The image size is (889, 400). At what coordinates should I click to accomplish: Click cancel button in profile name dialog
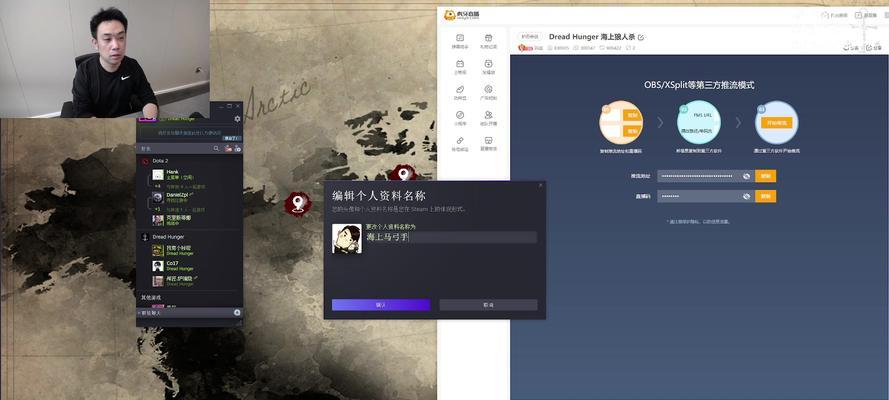pyautogui.click(x=488, y=305)
